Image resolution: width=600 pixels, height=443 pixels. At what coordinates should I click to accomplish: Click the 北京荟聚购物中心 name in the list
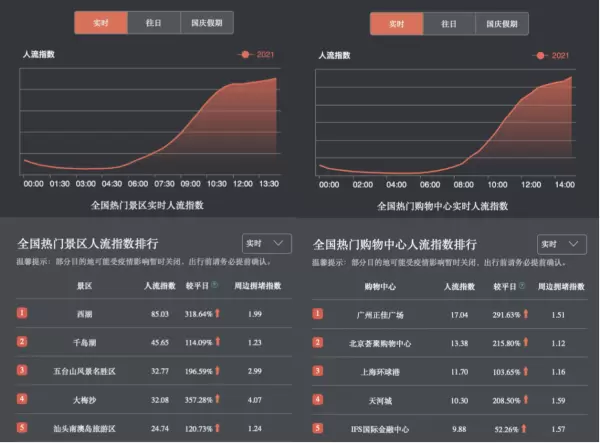pyautogui.click(x=379, y=342)
